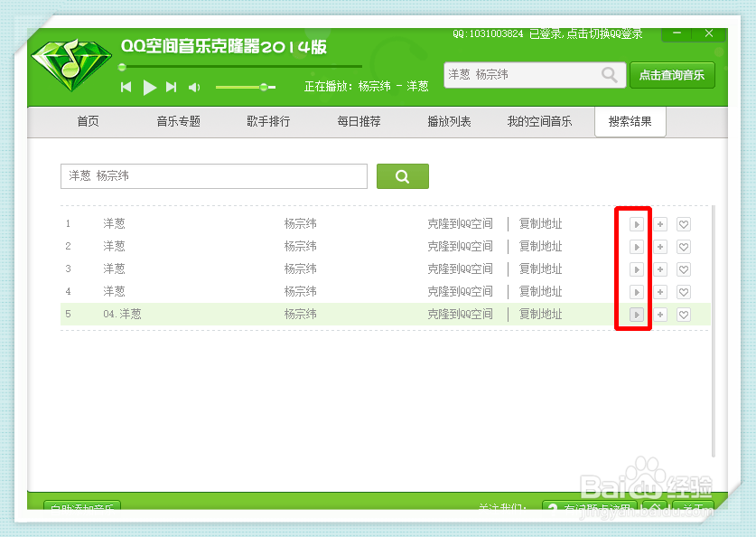
Task: Play song in row 2 洋葱
Action: point(637,247)
